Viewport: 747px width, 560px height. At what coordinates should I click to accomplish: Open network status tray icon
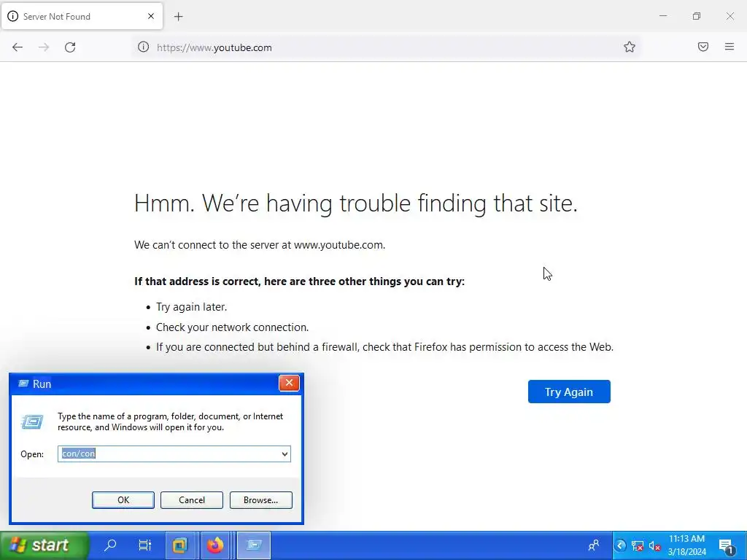(637, 545)
